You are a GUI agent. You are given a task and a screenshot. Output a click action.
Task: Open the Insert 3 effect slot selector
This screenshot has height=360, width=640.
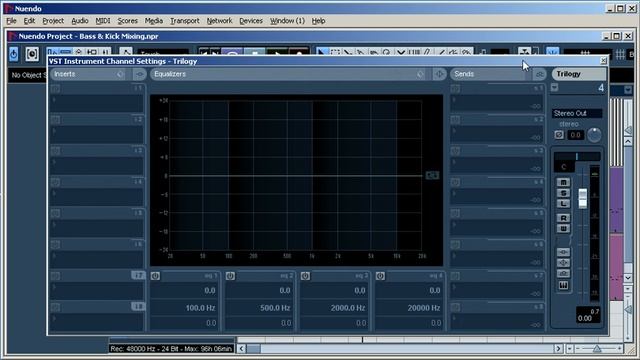click(97, 166)
